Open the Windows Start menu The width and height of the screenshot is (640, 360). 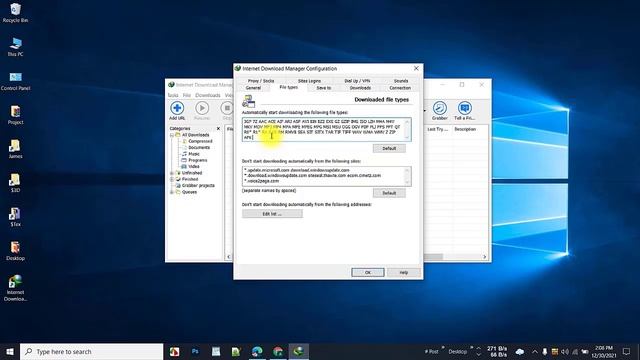point(10,351)
